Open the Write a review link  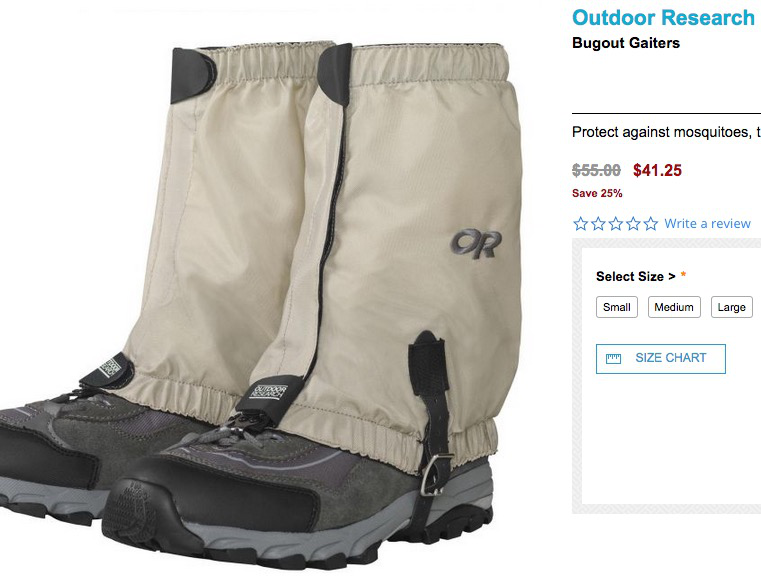coord(707,224)
